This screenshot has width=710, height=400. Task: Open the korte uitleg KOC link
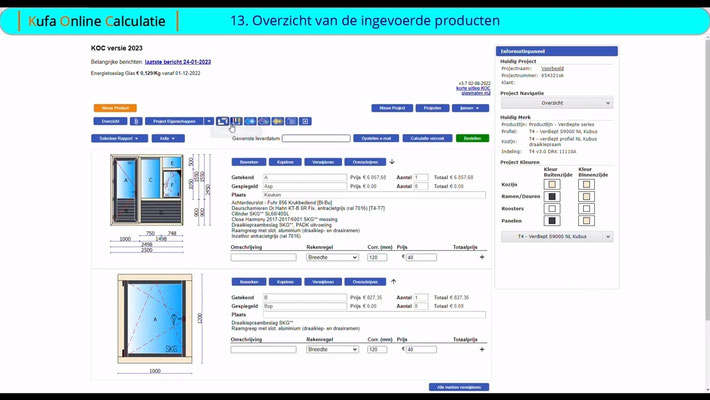coord(473,88)
